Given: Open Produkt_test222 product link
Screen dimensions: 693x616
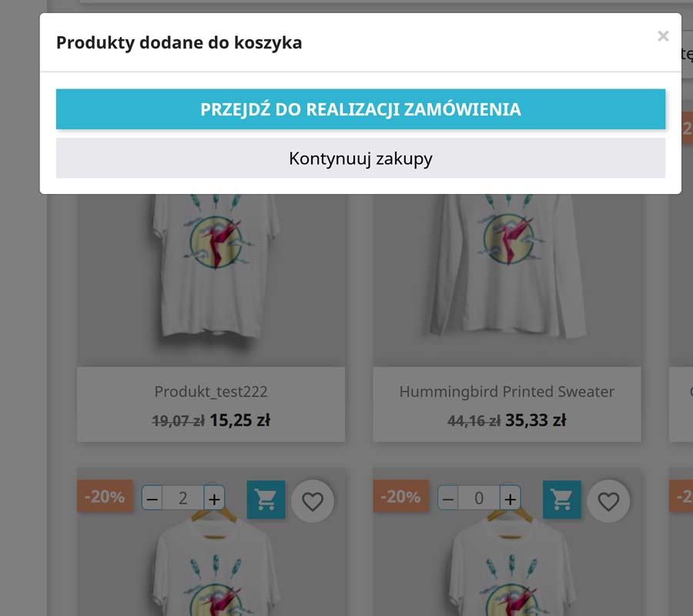Looking at the screenshot, I should pos(211,391).
